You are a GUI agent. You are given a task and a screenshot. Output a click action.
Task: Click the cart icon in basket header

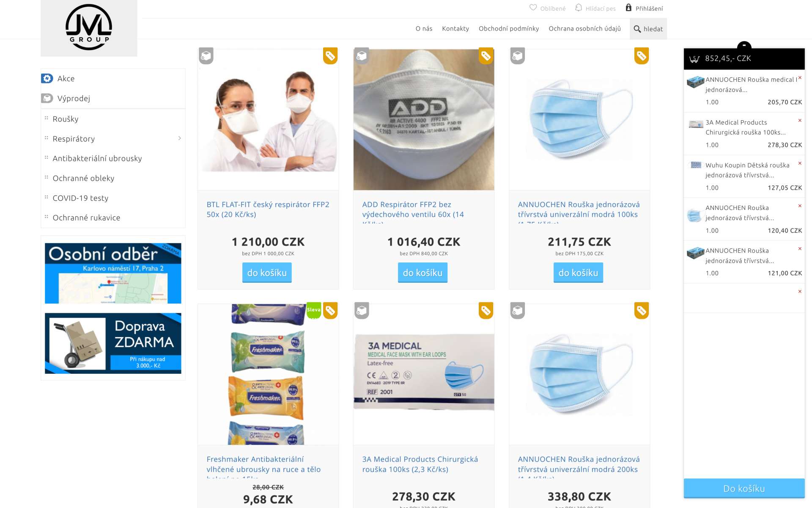pos(694,59)
